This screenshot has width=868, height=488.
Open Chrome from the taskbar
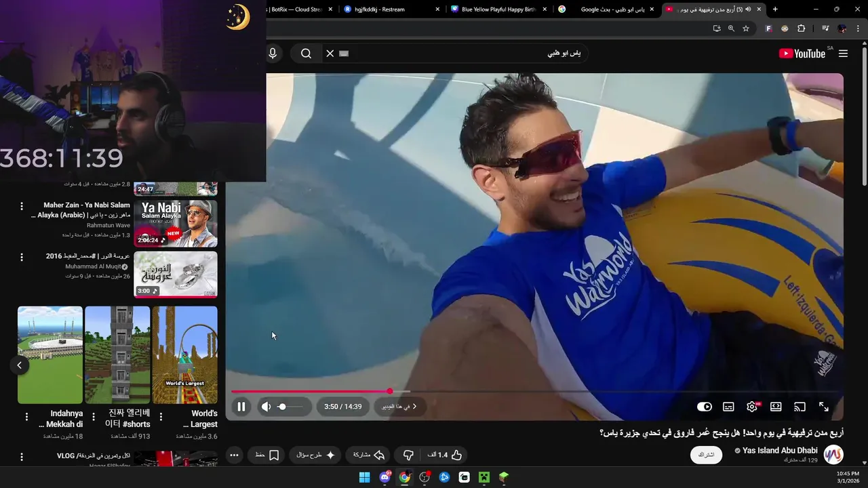[405, 477]
